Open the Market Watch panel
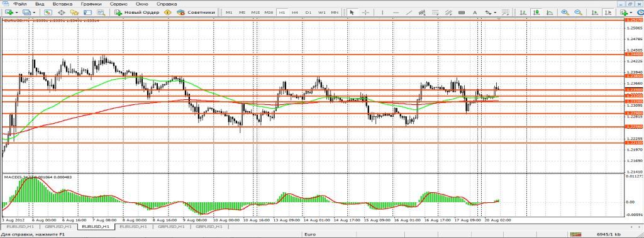Viewport: 644px width, 238px height. [48, 13]
